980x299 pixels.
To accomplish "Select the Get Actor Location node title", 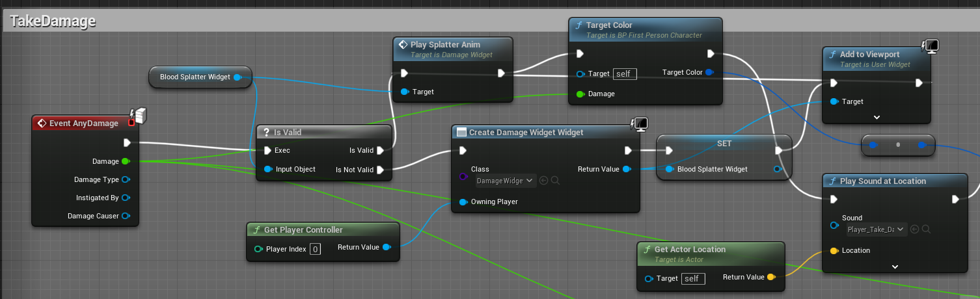I will tap(690, 250).
